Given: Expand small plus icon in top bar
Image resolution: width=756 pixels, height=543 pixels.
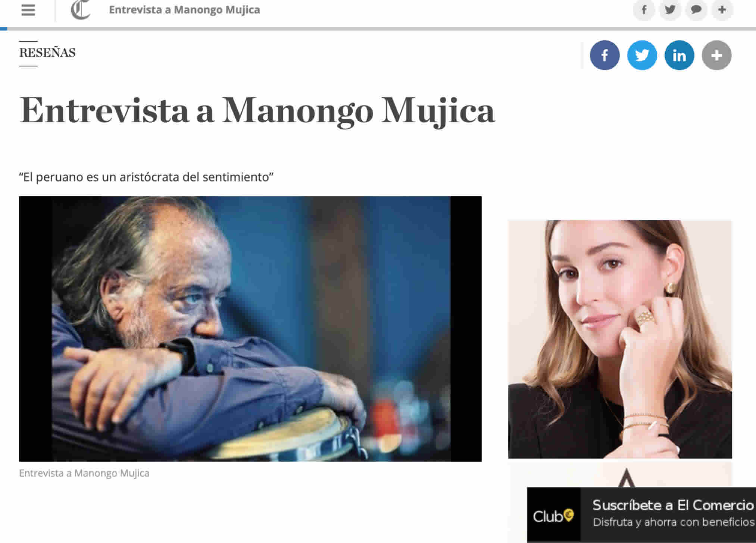Looking at the screenshot, I should coord(722,10).
